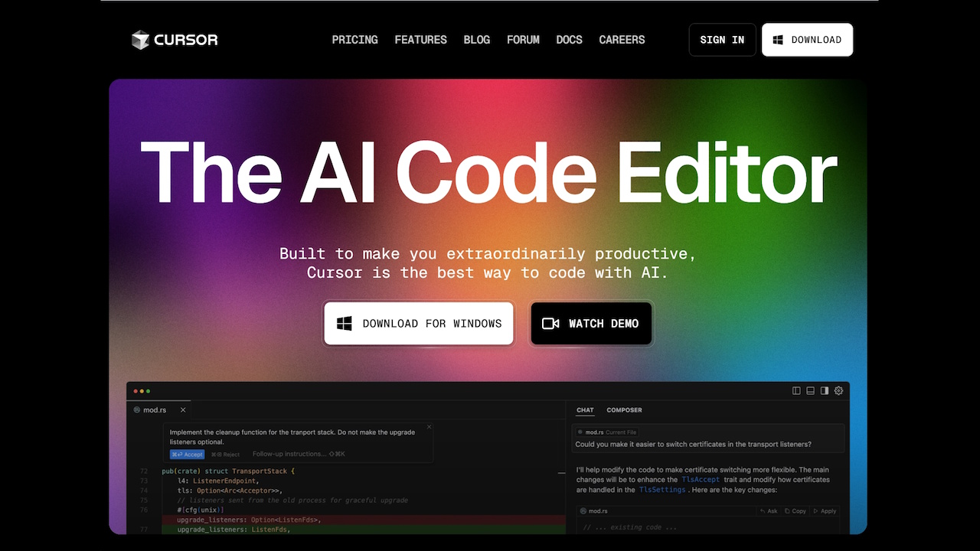Open the PRICING menu item

354,39
